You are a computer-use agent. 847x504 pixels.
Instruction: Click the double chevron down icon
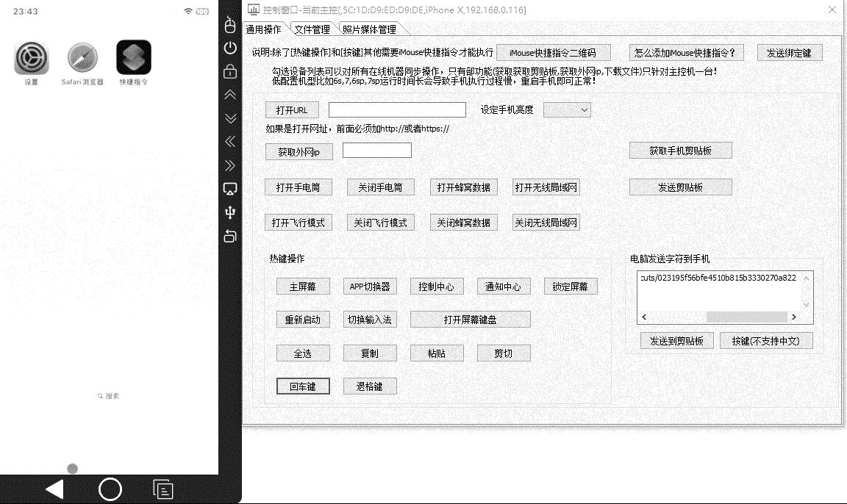tap(230, 118)
